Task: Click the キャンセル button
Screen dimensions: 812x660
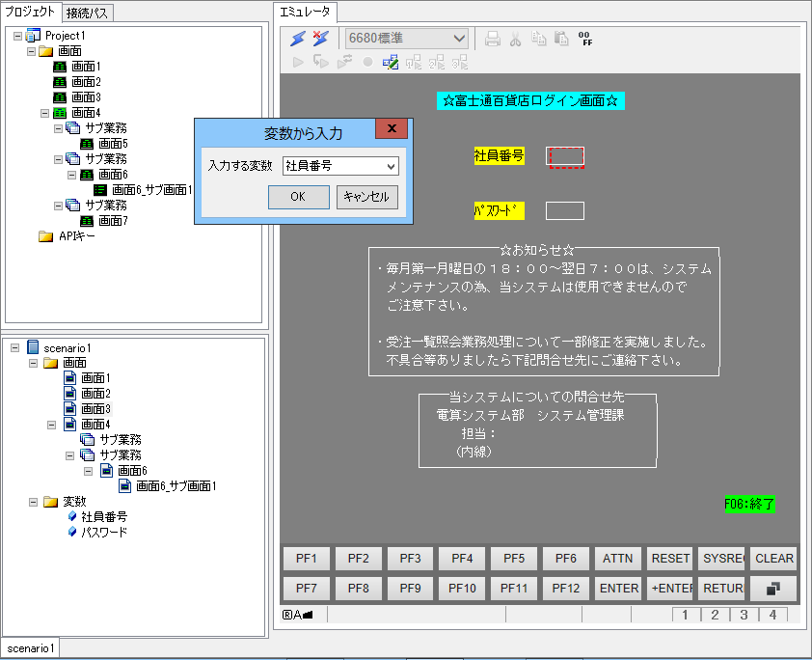Action: (366, 197)
